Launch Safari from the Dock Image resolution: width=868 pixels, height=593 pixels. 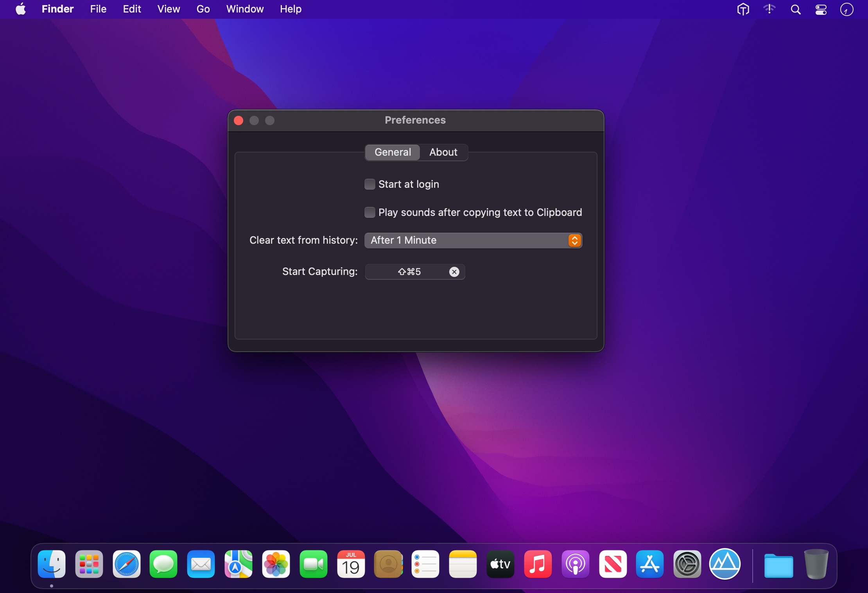coord(126,564)
